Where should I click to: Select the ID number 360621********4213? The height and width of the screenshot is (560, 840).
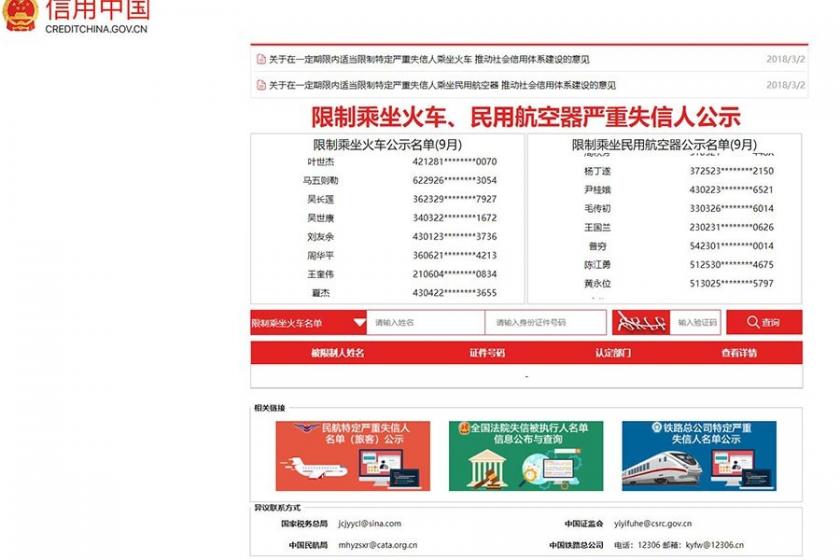454,256
